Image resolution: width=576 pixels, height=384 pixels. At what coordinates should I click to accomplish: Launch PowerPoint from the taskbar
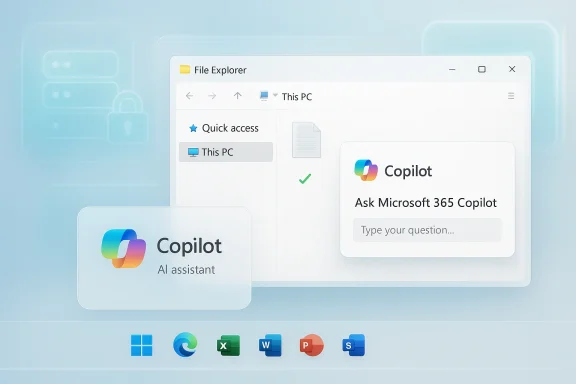point(312,345)
